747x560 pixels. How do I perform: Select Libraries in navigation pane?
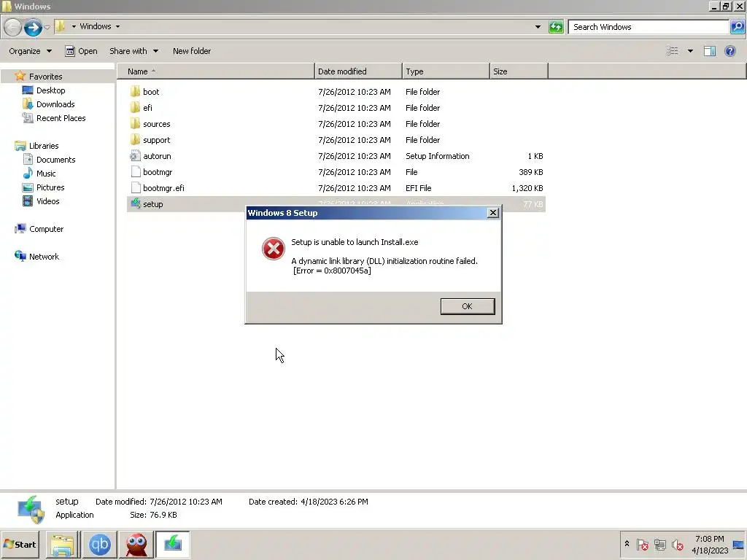[43, 146]
